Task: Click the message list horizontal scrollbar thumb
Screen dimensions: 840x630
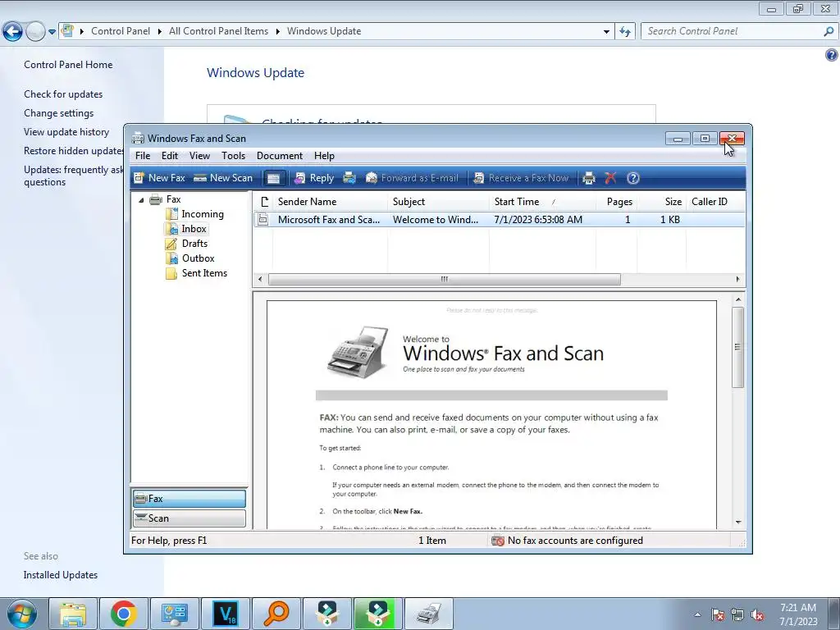Action: tap(444, 279)
